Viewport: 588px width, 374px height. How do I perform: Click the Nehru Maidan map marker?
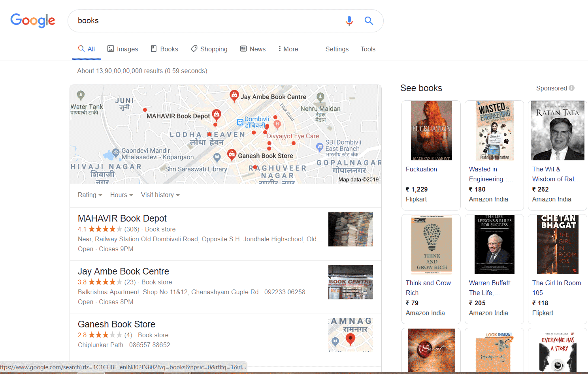(x=320, y=97)
